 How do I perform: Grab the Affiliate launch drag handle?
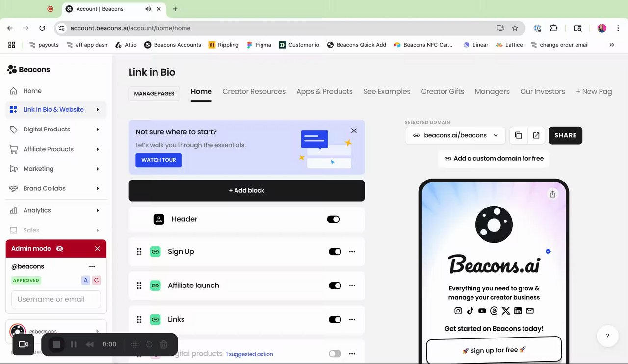coord(139,286)
